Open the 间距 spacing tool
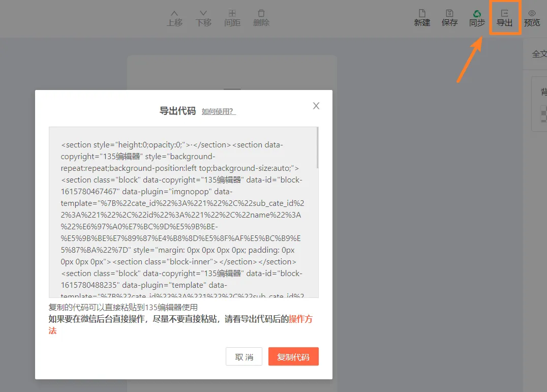Image resolution: width=547 pixels, height=392 pixels. tap(232, 18)
